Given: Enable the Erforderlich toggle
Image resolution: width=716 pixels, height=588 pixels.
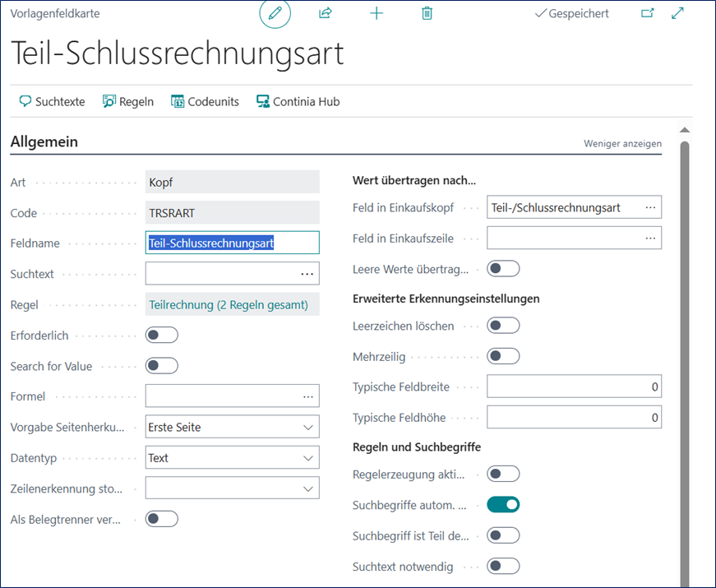Looking at the screenshot, I should tap(161, 336).
